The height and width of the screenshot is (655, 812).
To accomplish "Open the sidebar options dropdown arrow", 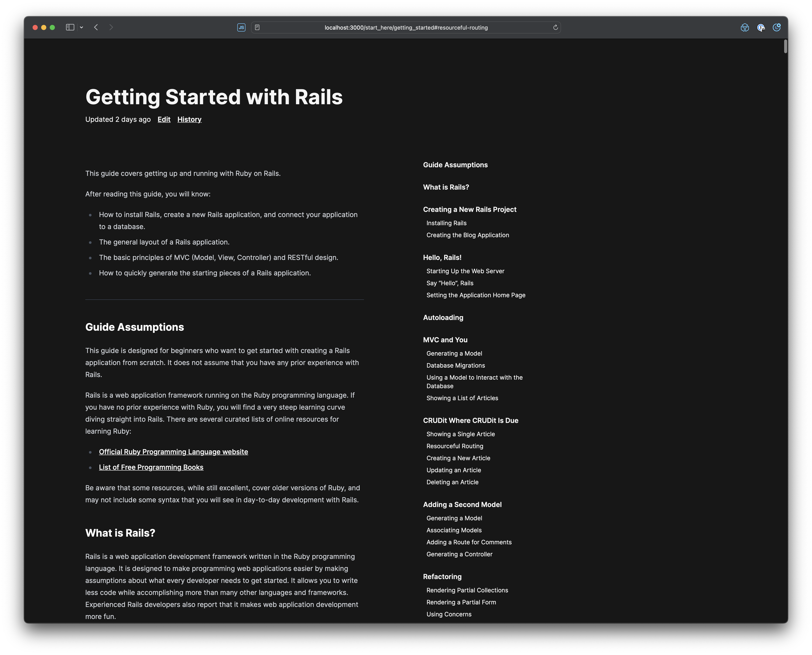I will [x=81, y=27].
